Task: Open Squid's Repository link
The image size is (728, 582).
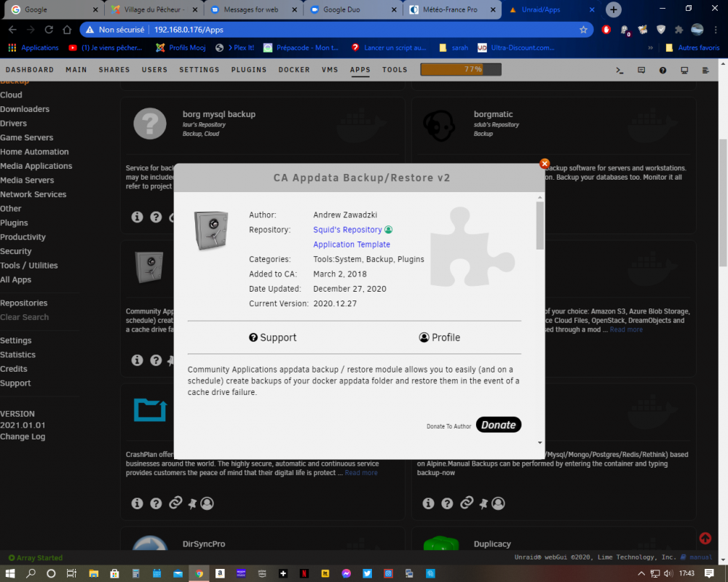Action: pyautogui.click(x=347, y=230)
